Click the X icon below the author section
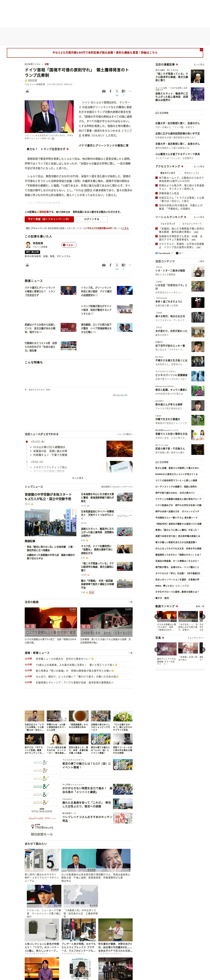This screenshot has width=210, height=980. (x=117, y=265)
